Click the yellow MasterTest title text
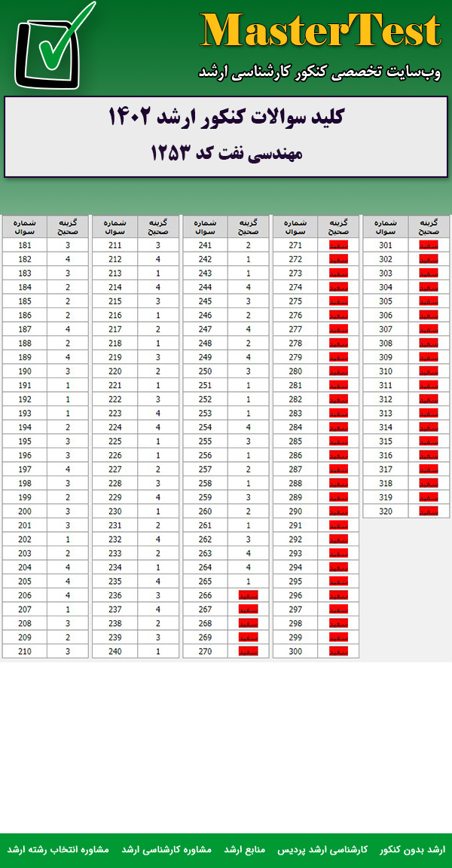452x868 pixels. (321, 32)
